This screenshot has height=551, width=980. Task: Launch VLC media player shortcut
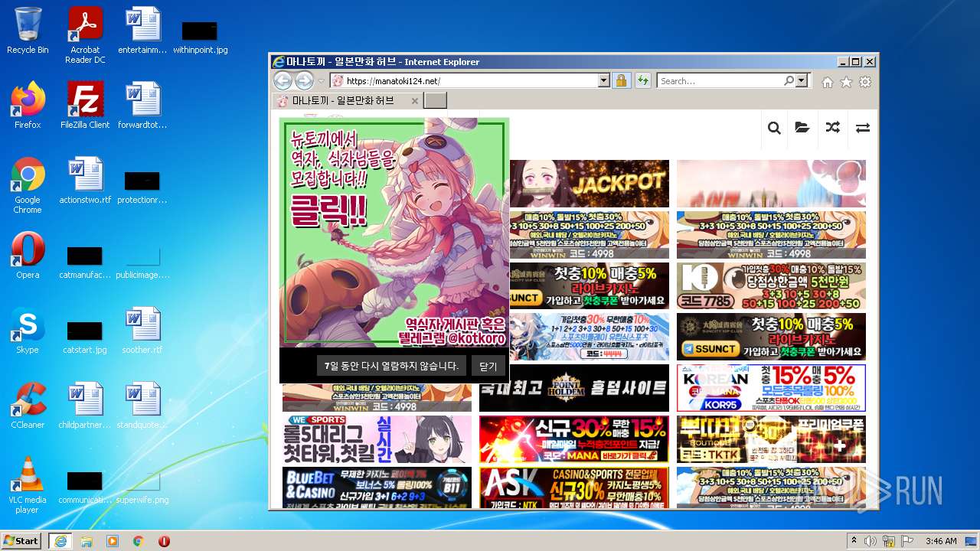[x=28, y=486]
